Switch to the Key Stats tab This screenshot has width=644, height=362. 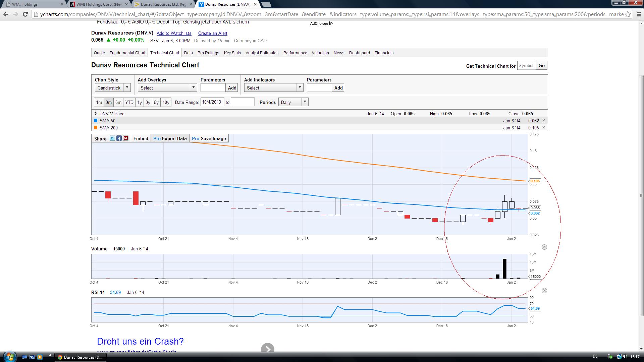tap(232, 53)
